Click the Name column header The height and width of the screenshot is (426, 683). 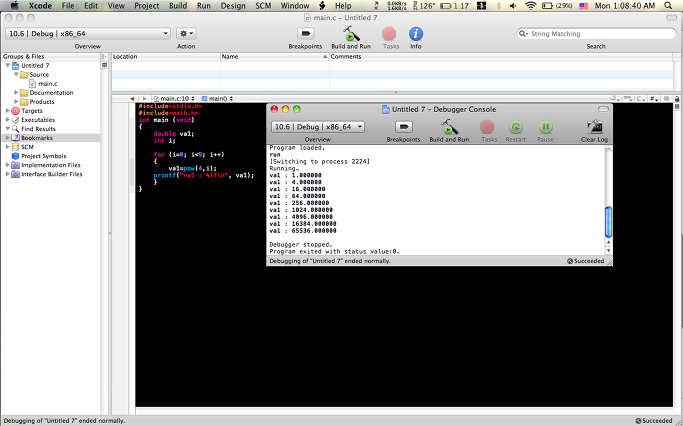(274, 57)
